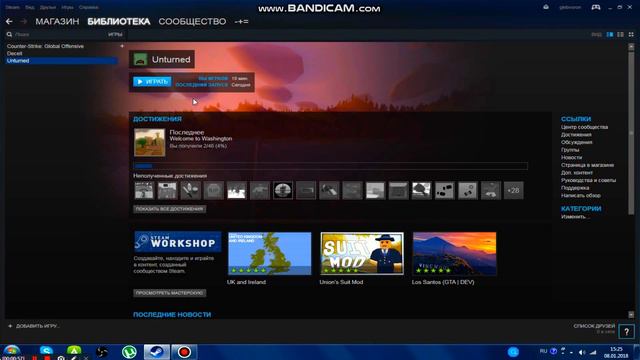
Task: Switch library to grid view icon
Action: [x=631, y=35]
